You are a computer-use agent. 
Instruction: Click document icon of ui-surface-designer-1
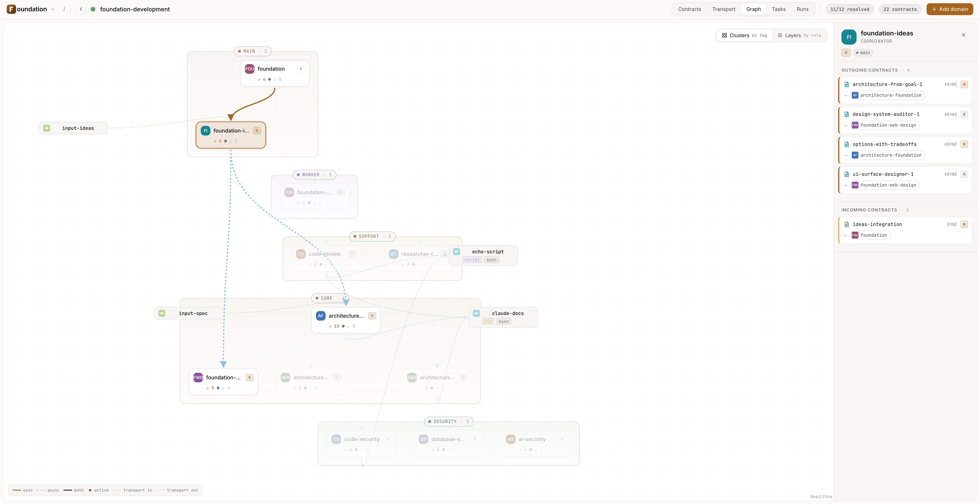pos(846,174)
